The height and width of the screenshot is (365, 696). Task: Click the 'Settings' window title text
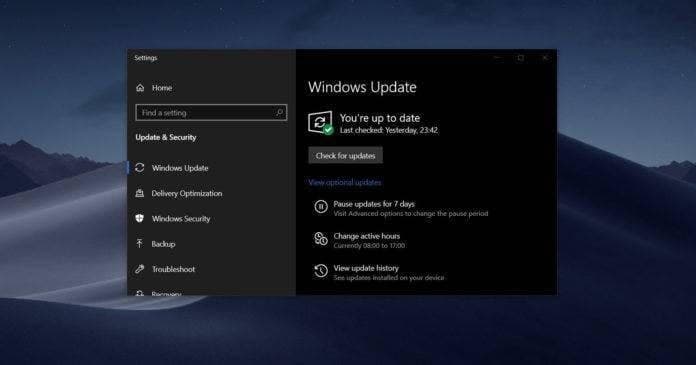[146, 58]
